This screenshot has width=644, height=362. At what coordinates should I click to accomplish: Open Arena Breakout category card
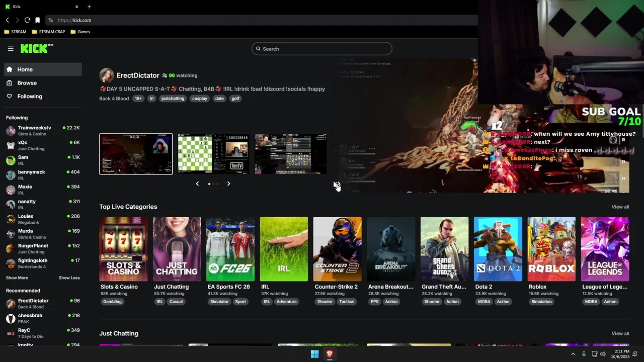(391, 249)
